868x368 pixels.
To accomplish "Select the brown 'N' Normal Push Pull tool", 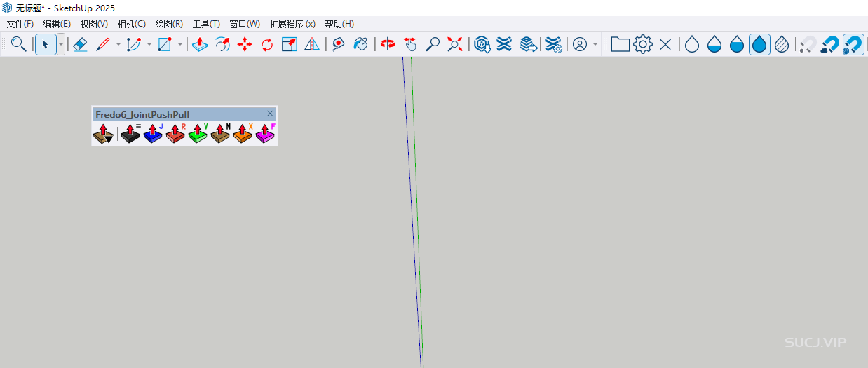I will point(220,133).
